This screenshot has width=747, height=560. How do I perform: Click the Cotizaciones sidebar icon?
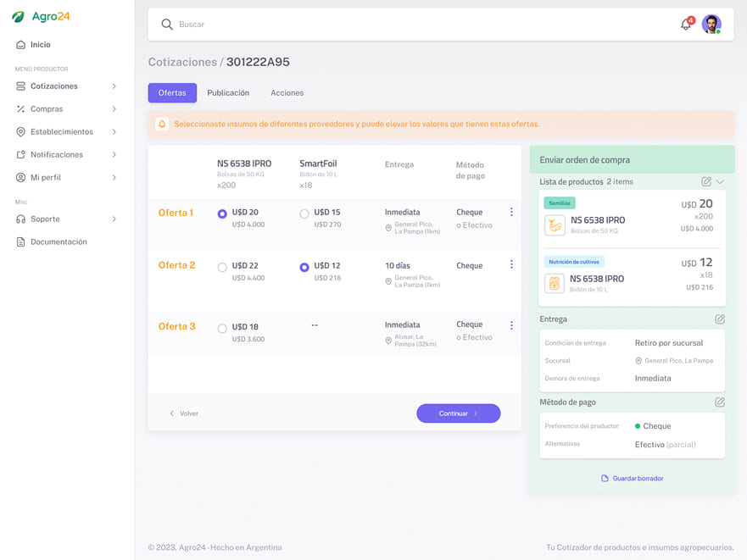[x=20, y=86]
